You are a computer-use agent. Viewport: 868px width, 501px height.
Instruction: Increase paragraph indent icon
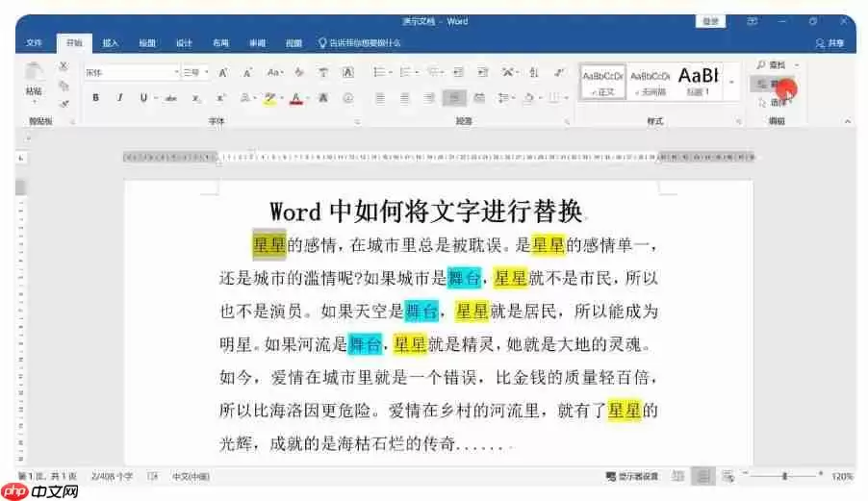483,72
